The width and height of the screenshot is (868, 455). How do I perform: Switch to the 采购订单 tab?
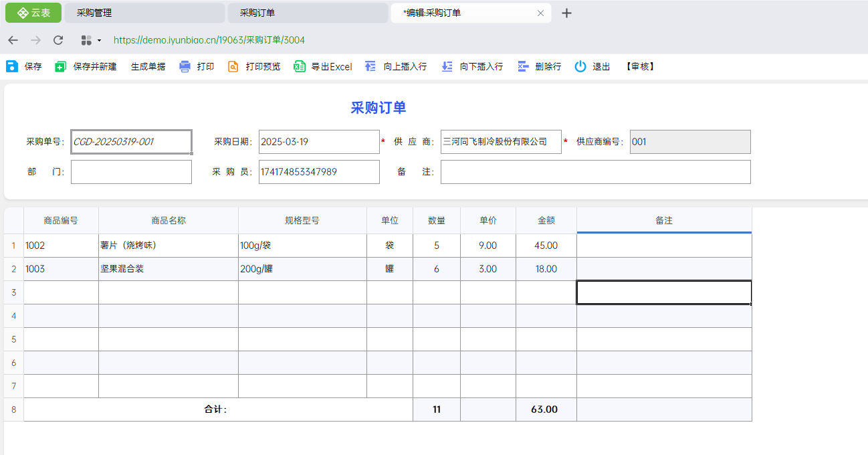click(308, 13)
